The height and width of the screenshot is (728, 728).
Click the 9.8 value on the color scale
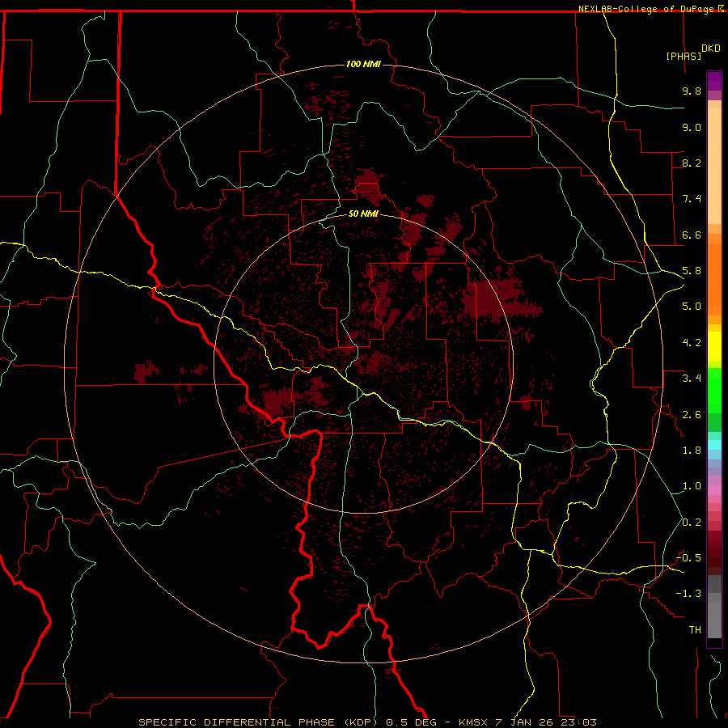coord(692,91)
